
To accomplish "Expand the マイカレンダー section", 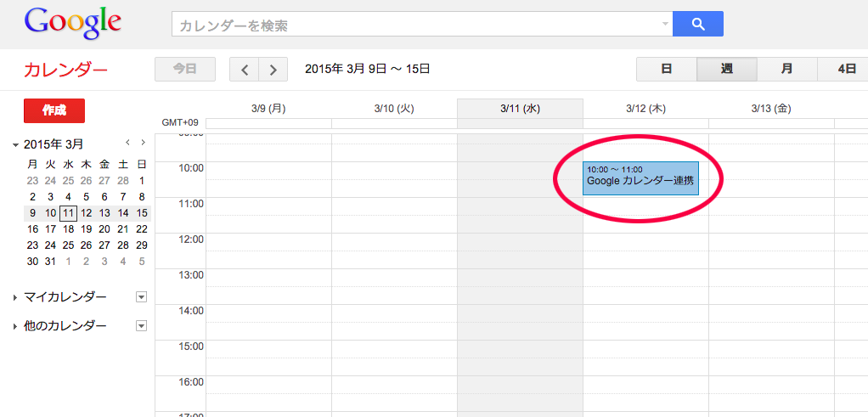I will point(15,298).
